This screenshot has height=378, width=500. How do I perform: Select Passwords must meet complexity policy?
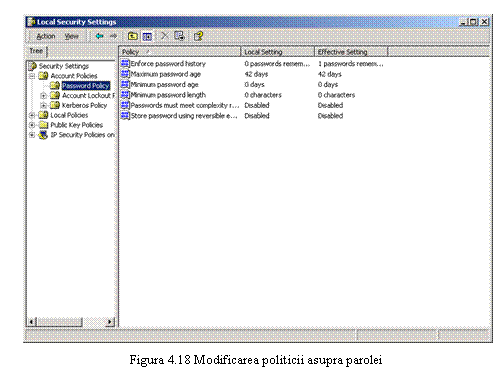coord(185,105)
